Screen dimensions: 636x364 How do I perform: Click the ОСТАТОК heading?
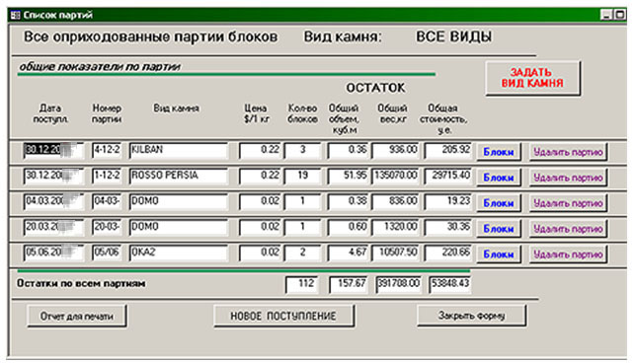[375, 88]
